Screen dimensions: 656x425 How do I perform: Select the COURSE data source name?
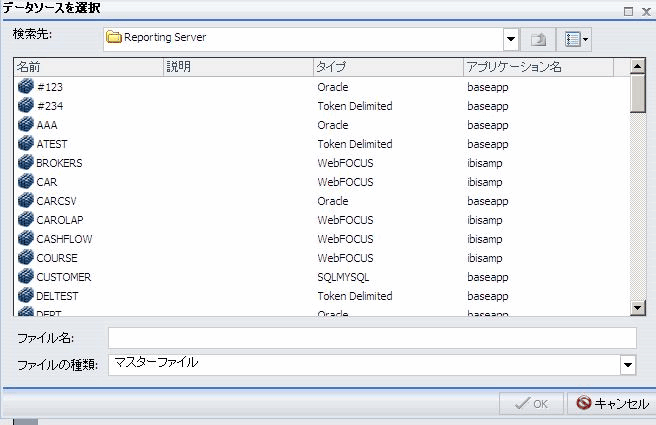(57, 258)
